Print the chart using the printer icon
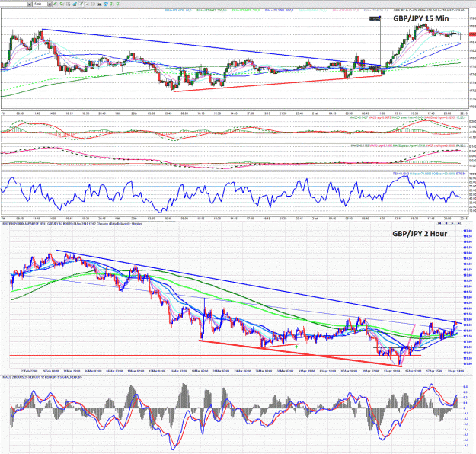 [100, 4]
